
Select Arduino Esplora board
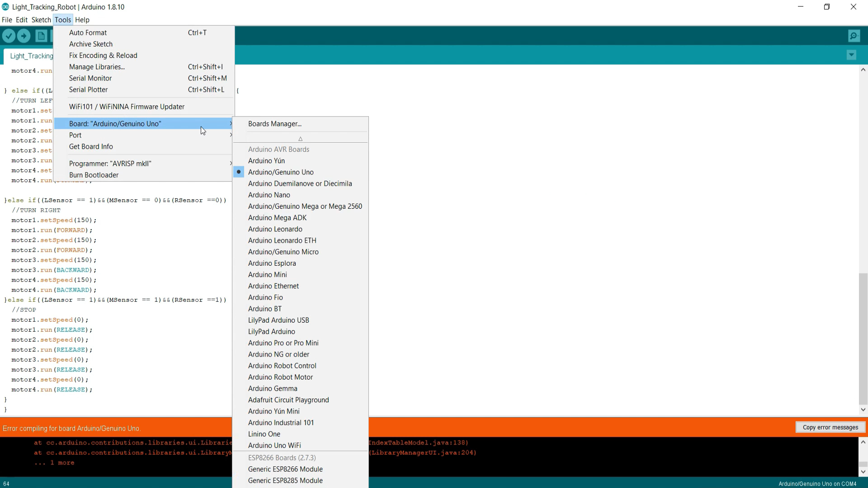[300, 263]
